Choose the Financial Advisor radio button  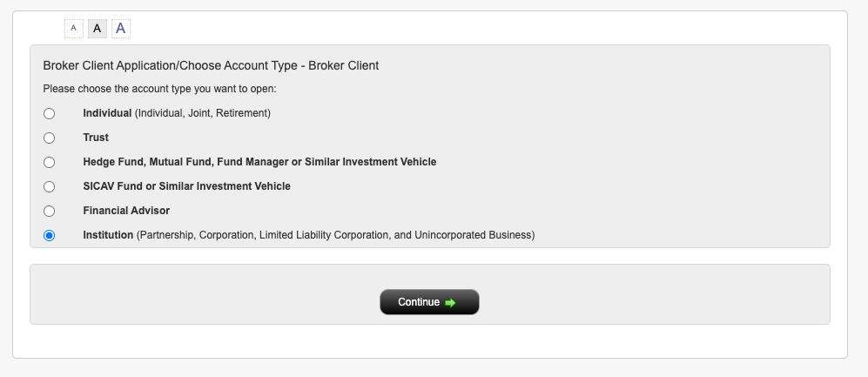coord(49,211)
